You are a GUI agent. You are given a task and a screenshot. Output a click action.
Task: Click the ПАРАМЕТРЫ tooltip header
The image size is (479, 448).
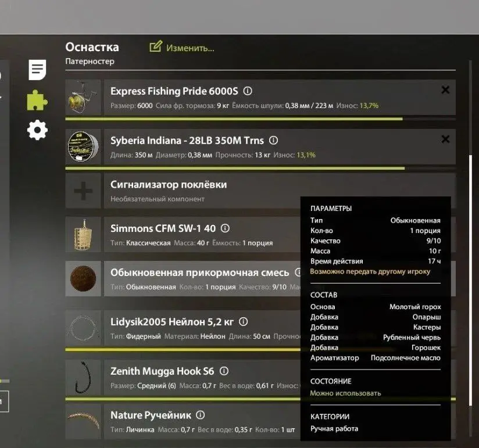(x=331, y=209)
